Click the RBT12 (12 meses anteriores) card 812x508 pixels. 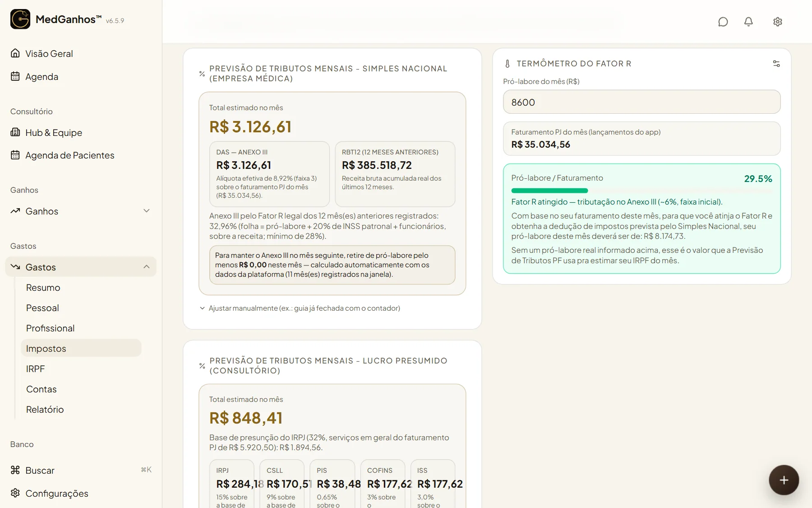click(x=395, y=174)
